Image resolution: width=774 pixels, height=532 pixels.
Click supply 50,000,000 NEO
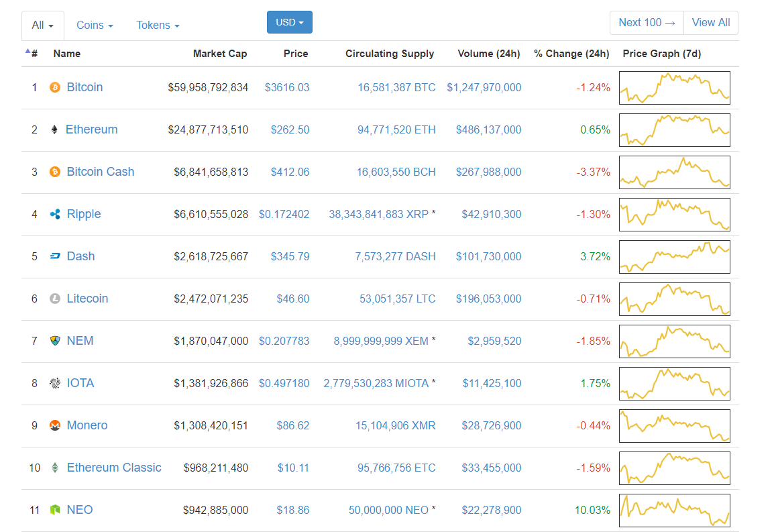pos(388,510)
